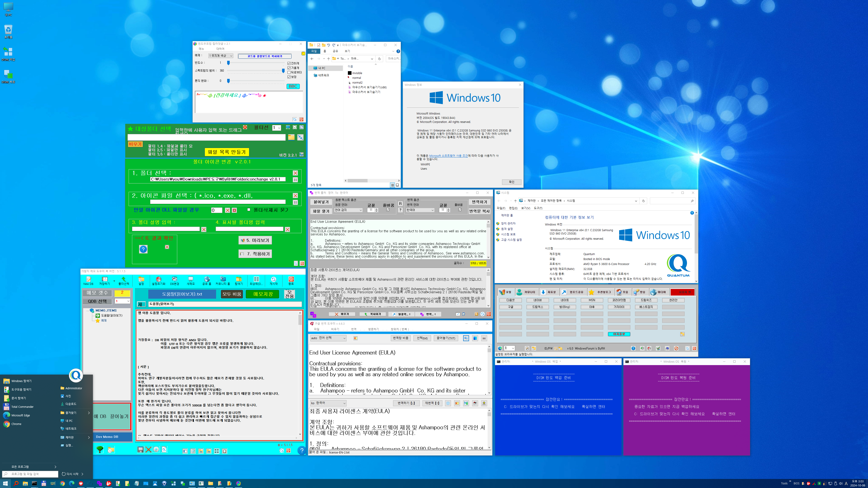Click green save icon in Google translate helper
The width and height of the screenshot is (868, 488).
[x=466, y=403]
